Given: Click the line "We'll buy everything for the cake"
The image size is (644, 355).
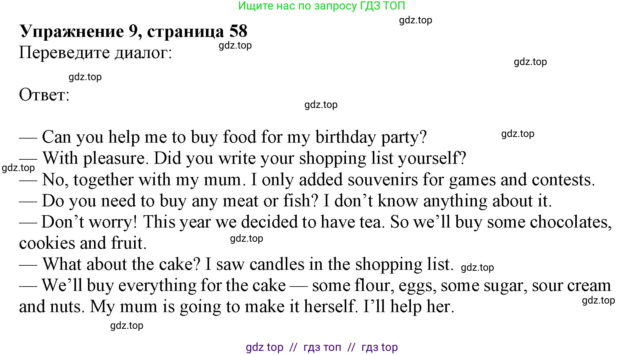Looking at the screenshot, I should pyautogui.click(x=164, y=286).
